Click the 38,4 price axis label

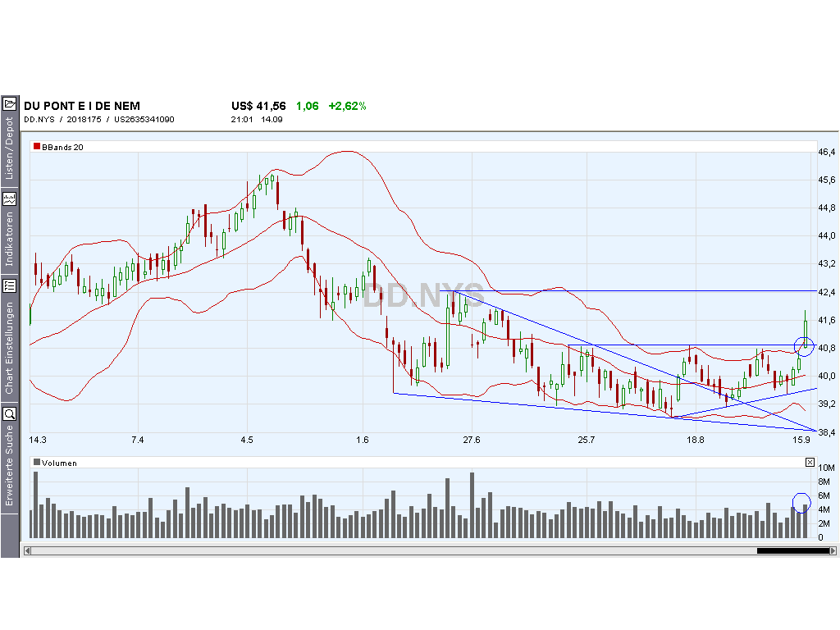click(x=827, y=432)
